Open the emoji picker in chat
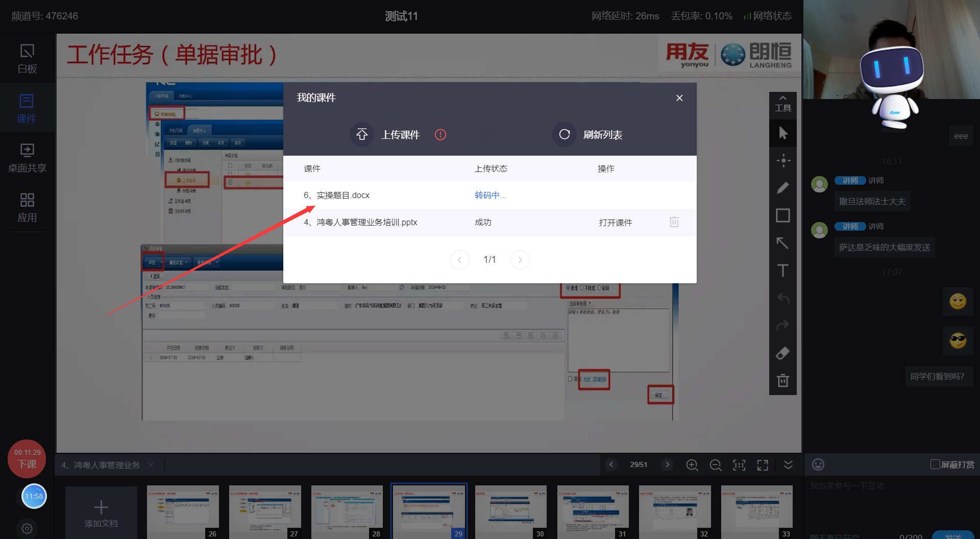 (x=818, y=464)
